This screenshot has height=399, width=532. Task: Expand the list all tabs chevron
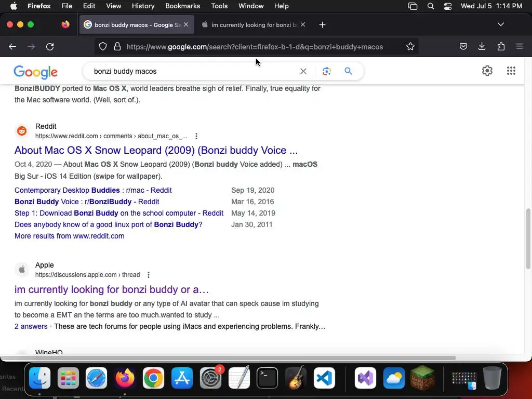pos(500,24)
